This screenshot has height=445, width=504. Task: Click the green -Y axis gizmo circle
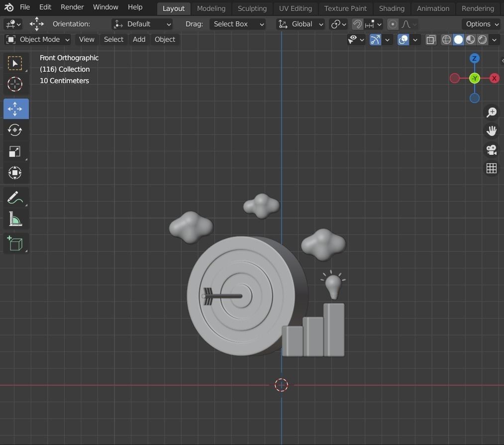(475, 78)
